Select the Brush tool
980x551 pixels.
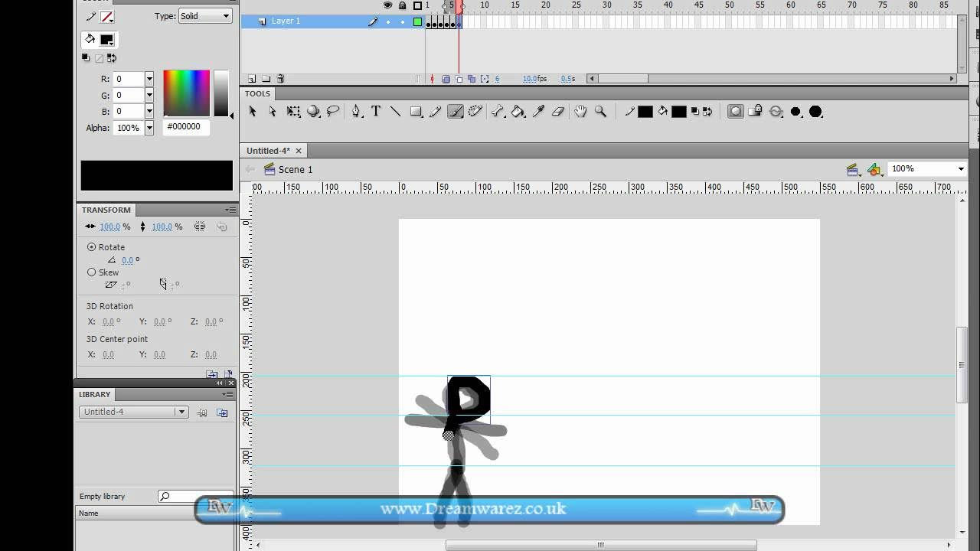456,112
